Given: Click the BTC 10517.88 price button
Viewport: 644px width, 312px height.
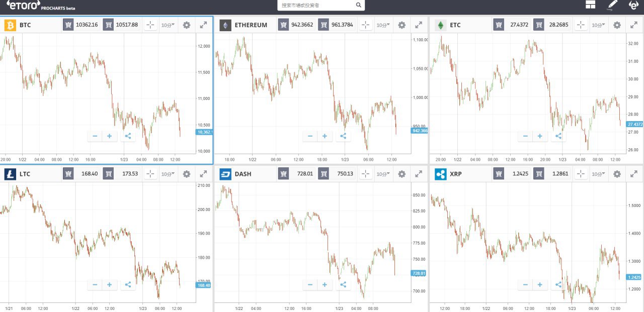Looking at the screenshot, I should coord(121,25).
